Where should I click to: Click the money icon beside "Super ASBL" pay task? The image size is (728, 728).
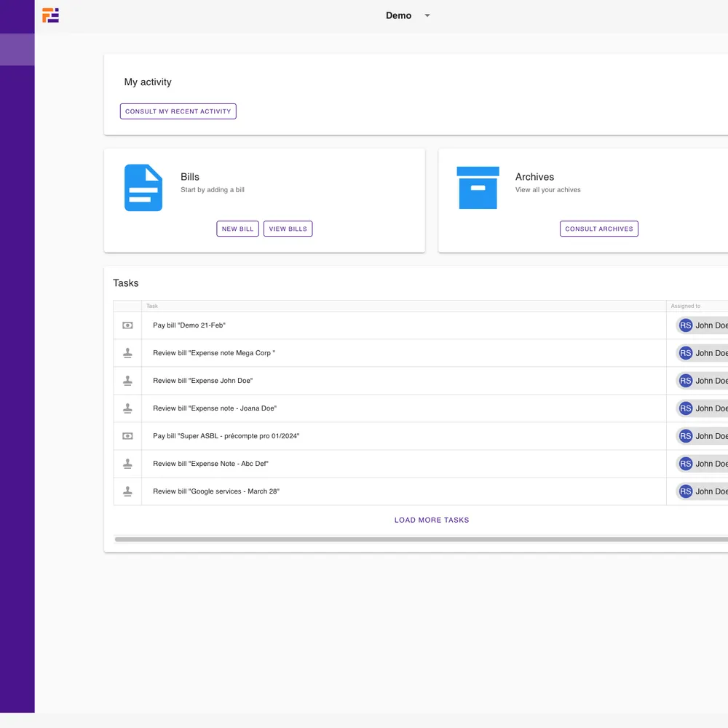coord(127,436)
